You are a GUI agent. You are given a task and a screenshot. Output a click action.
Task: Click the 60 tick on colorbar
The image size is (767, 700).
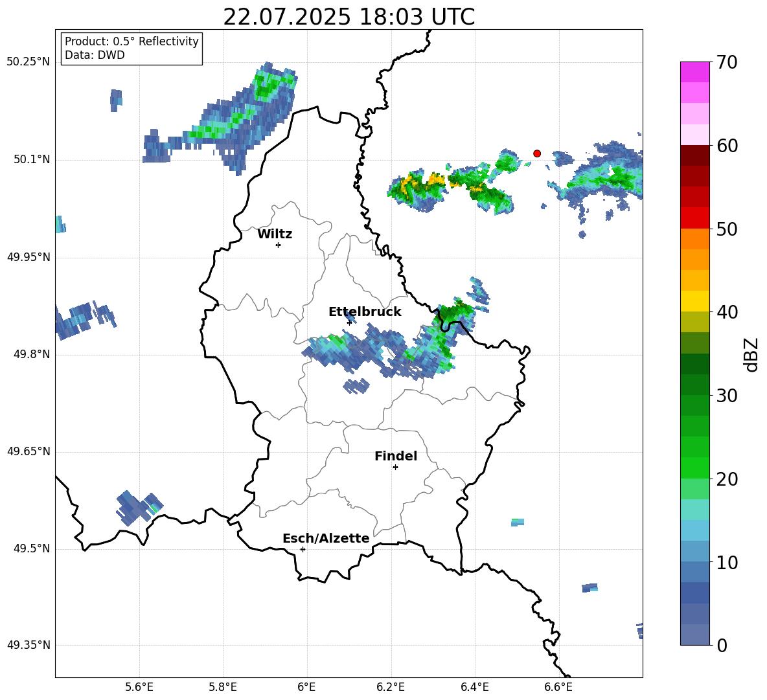coord(727,146)
